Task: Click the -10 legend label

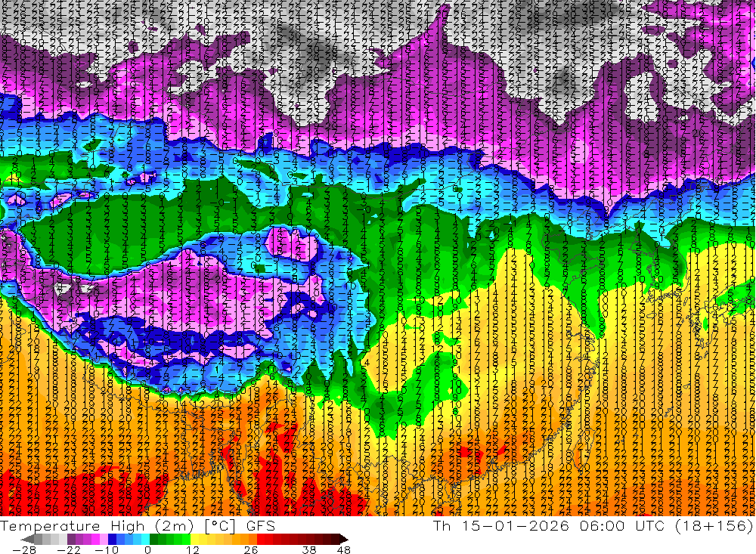Action: tap(107, 549)
